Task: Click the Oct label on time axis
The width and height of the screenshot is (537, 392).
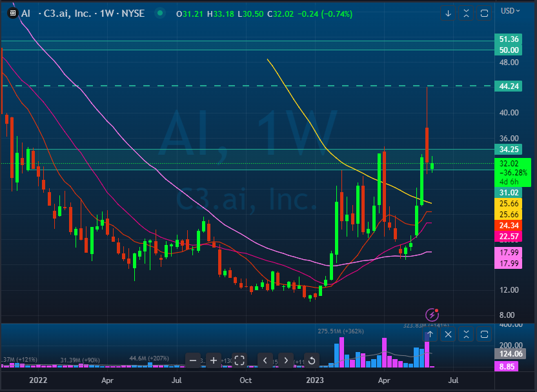Action: pyautogui.click(x=245, y=380)
